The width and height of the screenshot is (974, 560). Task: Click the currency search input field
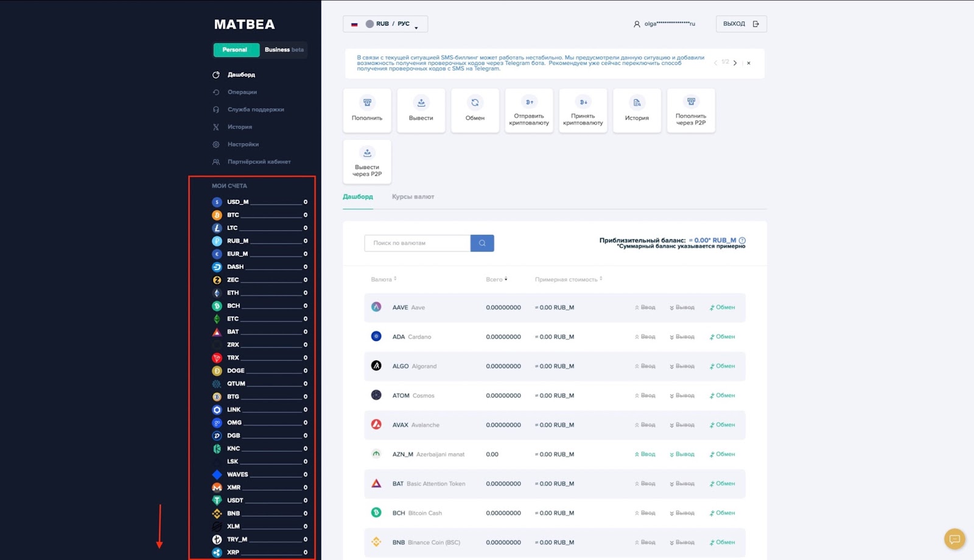(417, 243)
